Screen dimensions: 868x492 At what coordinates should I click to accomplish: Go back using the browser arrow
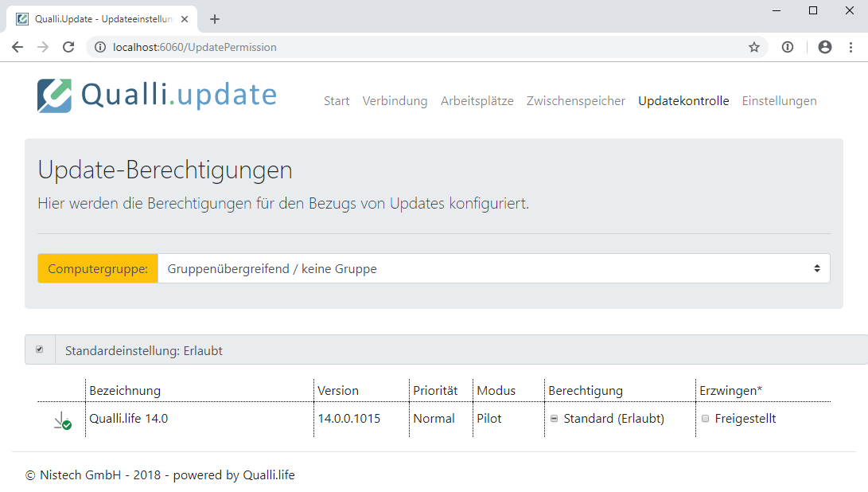click(x=18, y=47)
